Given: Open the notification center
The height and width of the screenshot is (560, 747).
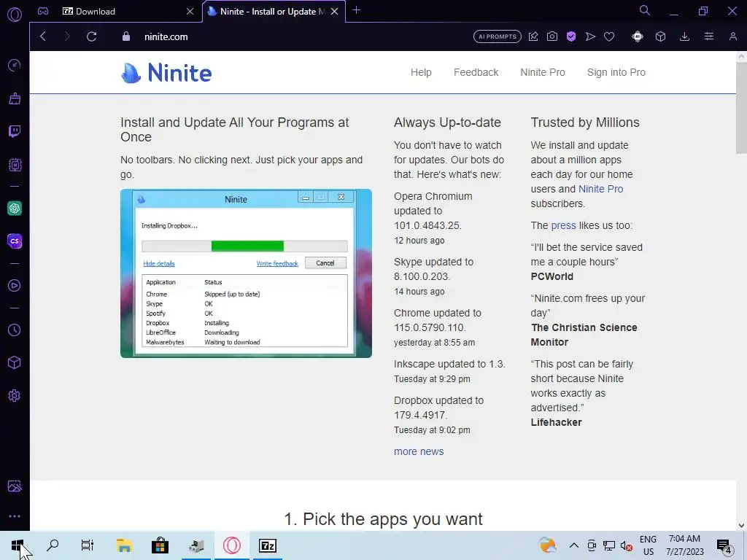Looking at the screenshot, I should 724,545.
